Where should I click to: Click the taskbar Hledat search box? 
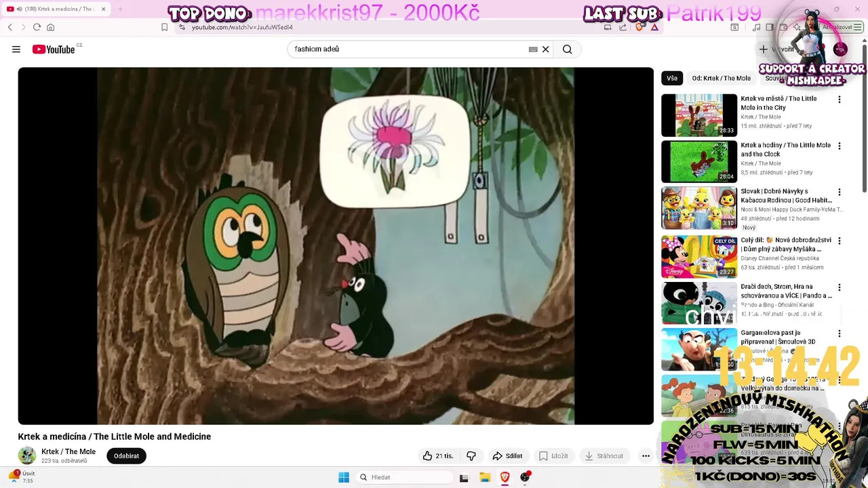coord(404,477)
